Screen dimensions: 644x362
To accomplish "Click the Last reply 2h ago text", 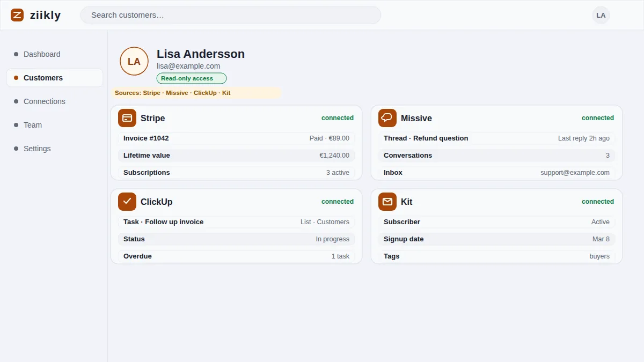I will [584, 138].
